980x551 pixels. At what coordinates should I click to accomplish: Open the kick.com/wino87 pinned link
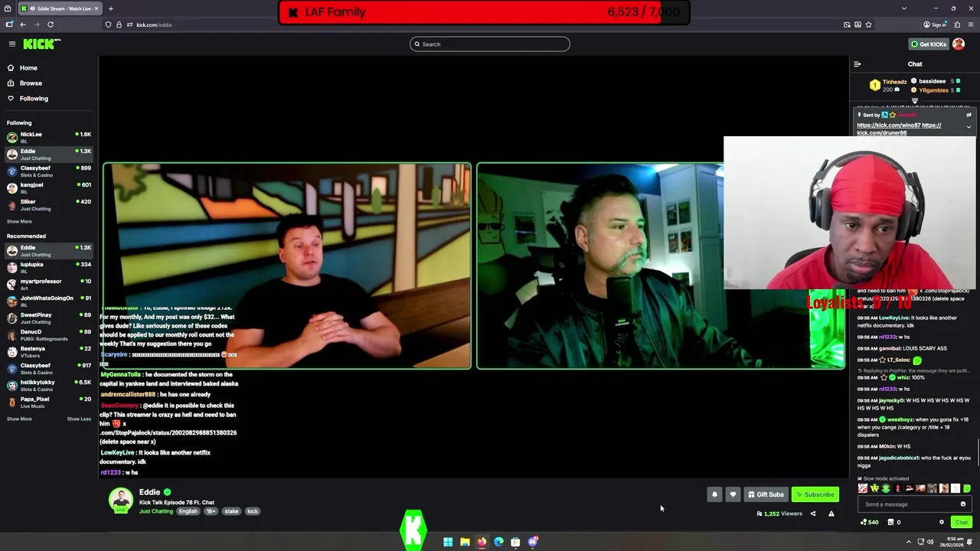click(888, 126)
